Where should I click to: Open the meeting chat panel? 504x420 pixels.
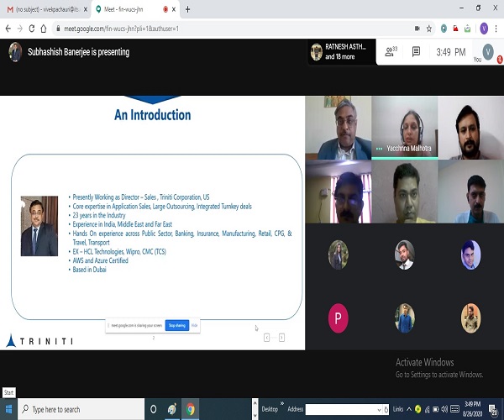(x=416, y=51)
